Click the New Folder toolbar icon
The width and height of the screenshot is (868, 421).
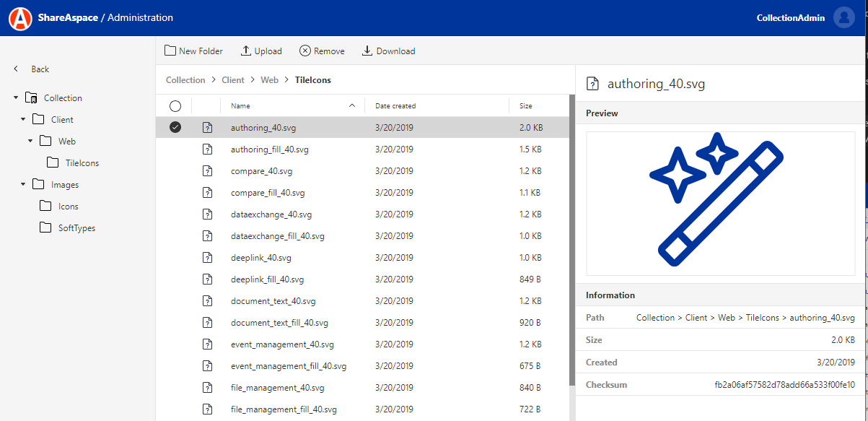point(170,51)
